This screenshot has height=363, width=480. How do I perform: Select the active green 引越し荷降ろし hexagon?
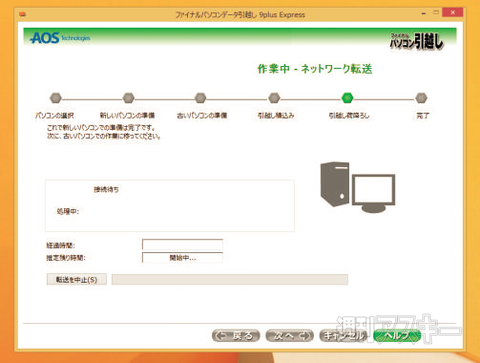(347, 98)
